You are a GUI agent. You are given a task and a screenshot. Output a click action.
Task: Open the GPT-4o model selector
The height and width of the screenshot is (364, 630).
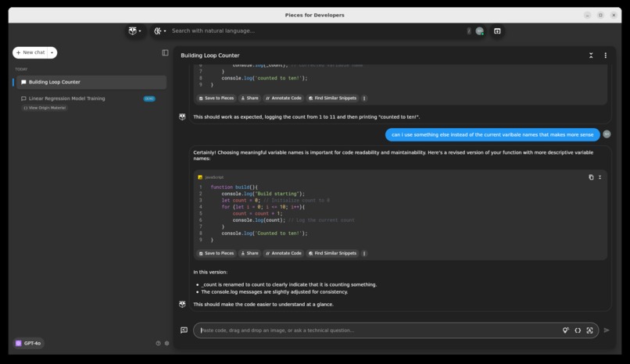tap(28, 343)
